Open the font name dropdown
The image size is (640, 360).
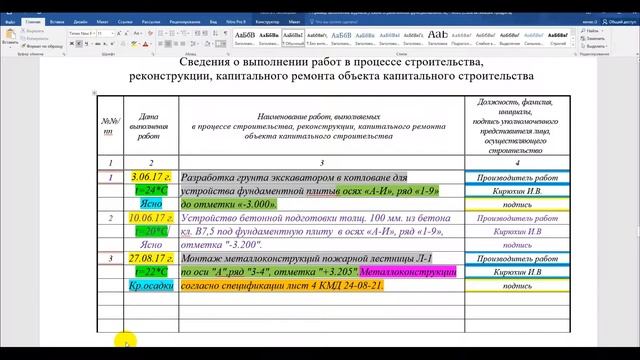(x=94, y=33)
